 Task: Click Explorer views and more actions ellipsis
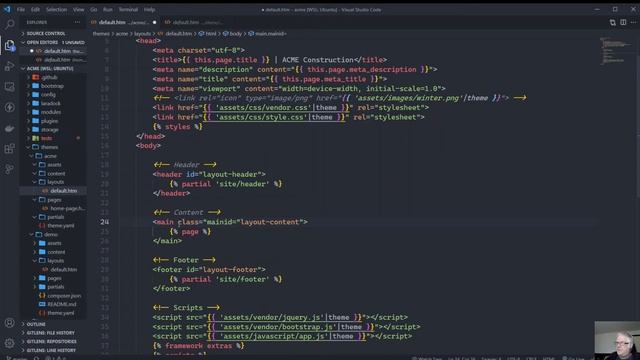[77, 22]
